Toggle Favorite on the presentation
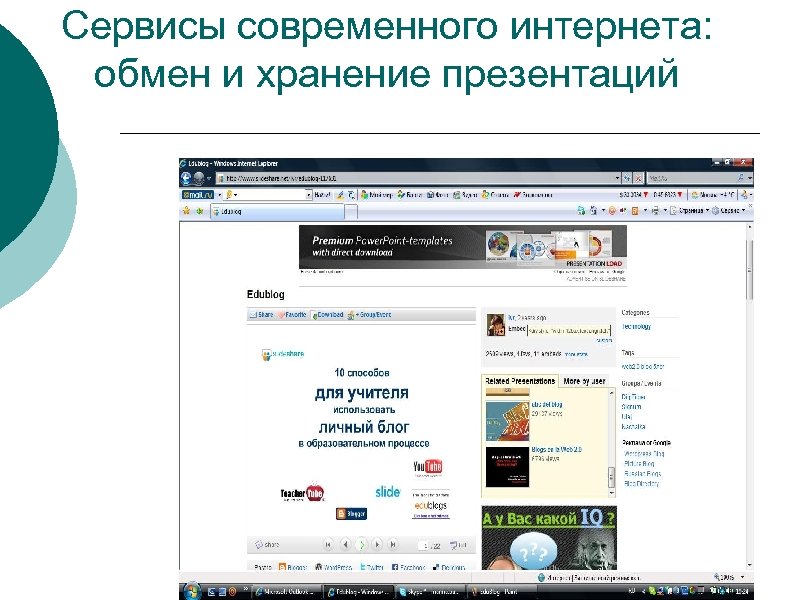 pyautogui.click(x=292, y=314)
